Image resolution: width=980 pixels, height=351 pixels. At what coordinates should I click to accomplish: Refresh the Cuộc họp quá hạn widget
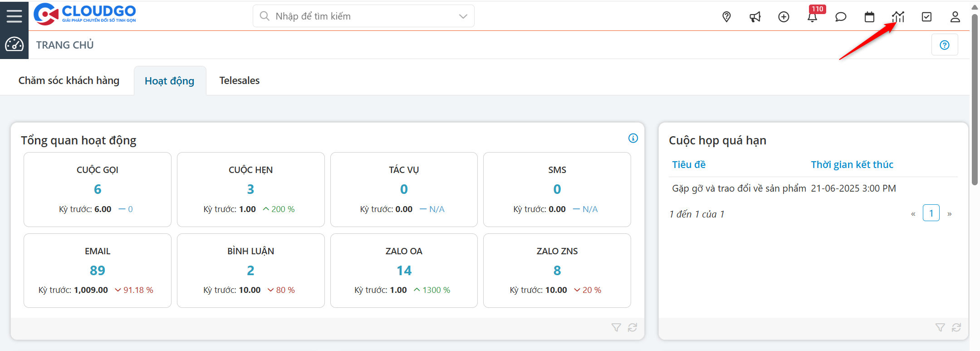956,327
